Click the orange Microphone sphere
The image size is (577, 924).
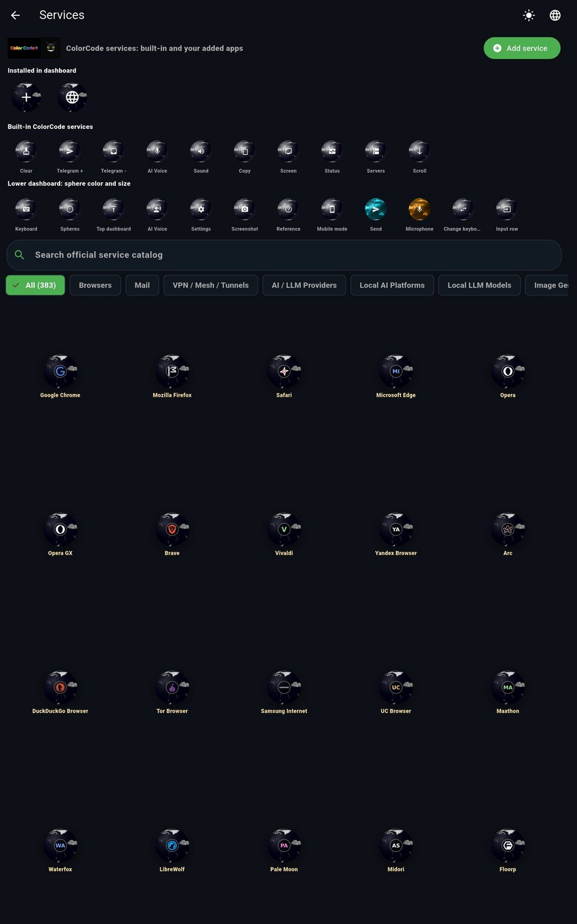(x=419, y=209)
